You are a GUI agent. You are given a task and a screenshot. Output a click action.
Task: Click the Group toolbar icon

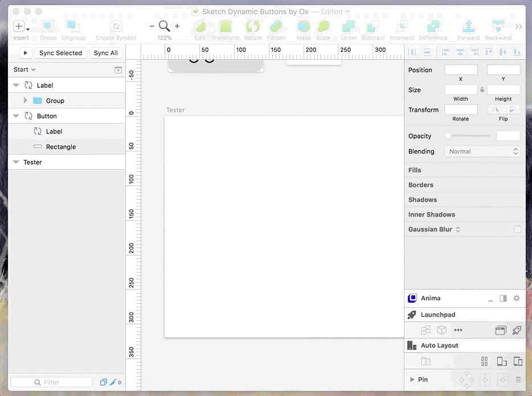click(x=48, y=26)
